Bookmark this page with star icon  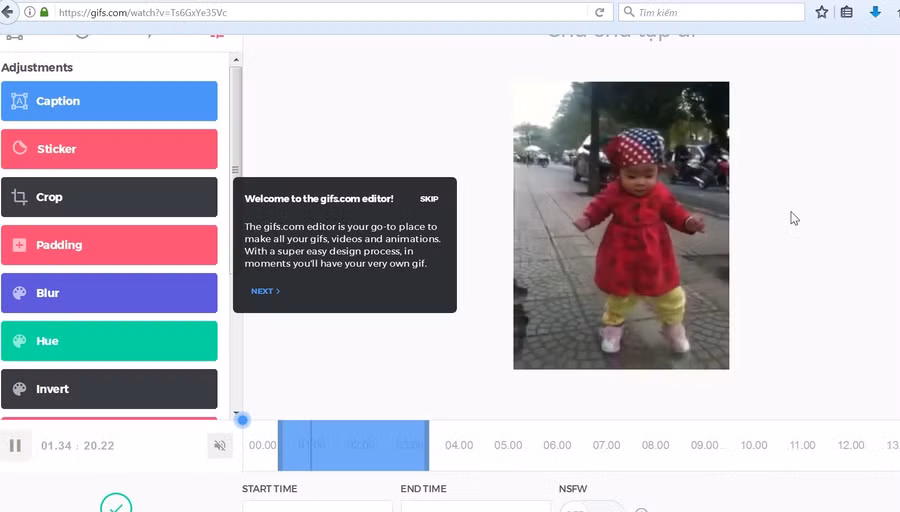click(x=822, y=12)
